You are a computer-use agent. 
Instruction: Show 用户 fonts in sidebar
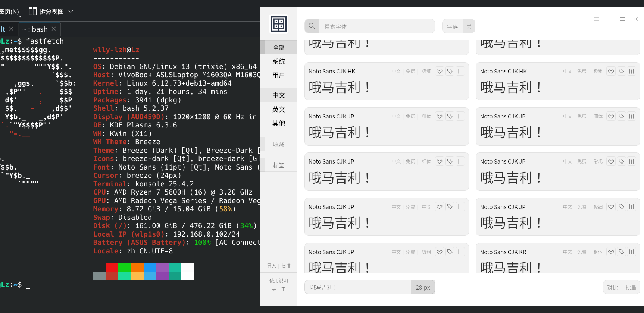pyautogui.click(x=279, y=75)
